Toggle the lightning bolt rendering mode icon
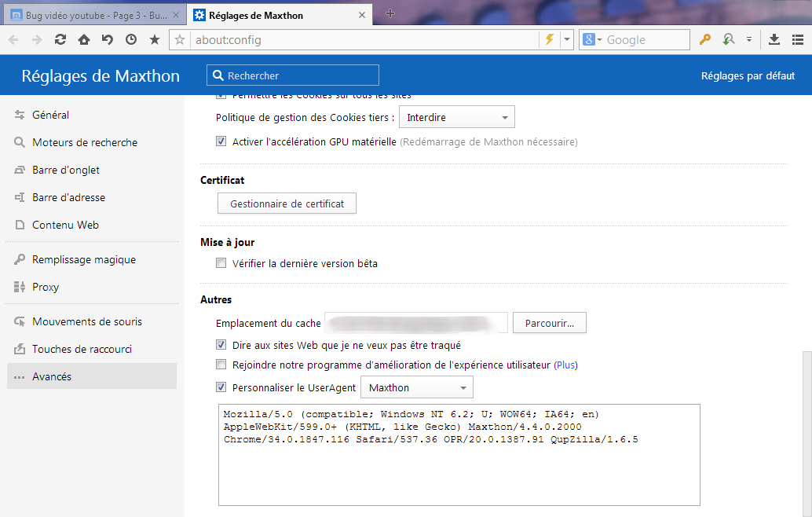Image resolution: width=812 pixels, height=517 pixels. (x=550, y=39)
